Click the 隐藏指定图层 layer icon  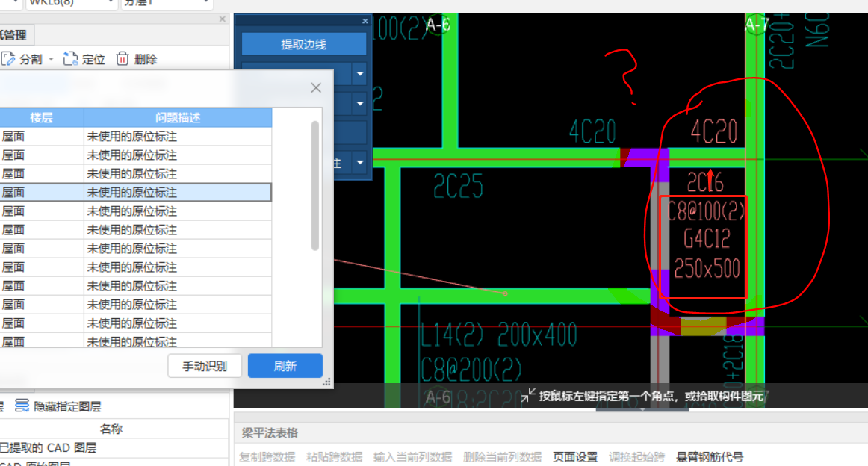coord(22,406)
